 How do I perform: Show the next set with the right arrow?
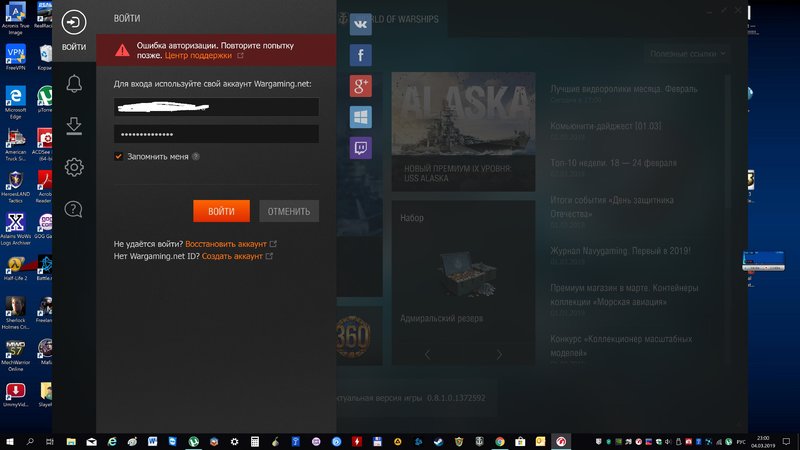tap(499, 354)
